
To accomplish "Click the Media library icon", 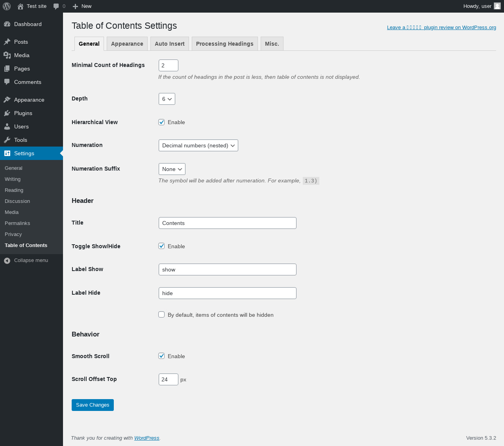I will pos(7,55).
